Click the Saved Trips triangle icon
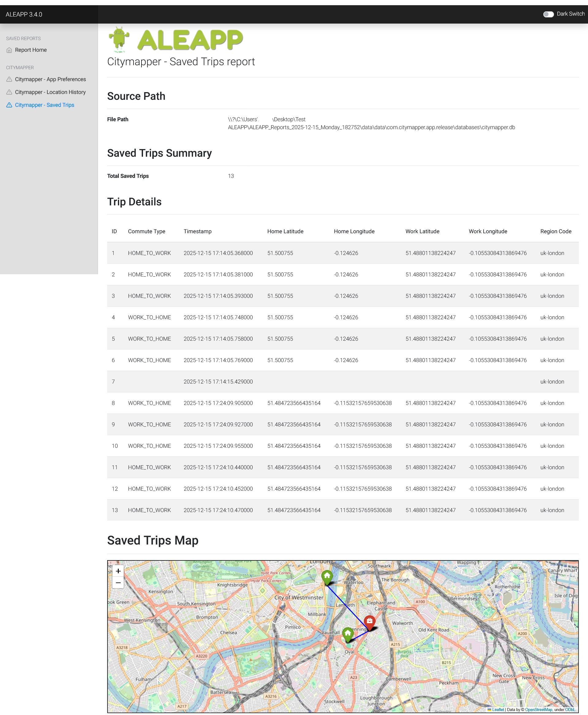This screenshot has width=588, height=715. coord(9,105)
